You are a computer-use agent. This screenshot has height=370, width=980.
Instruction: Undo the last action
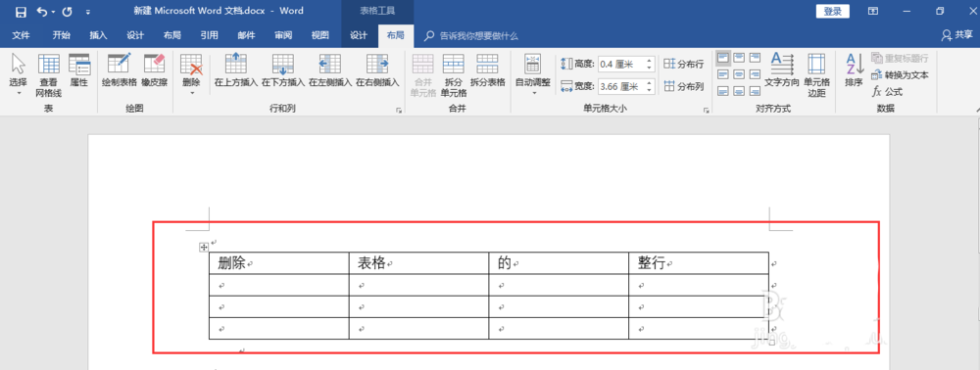coord(41,11)
